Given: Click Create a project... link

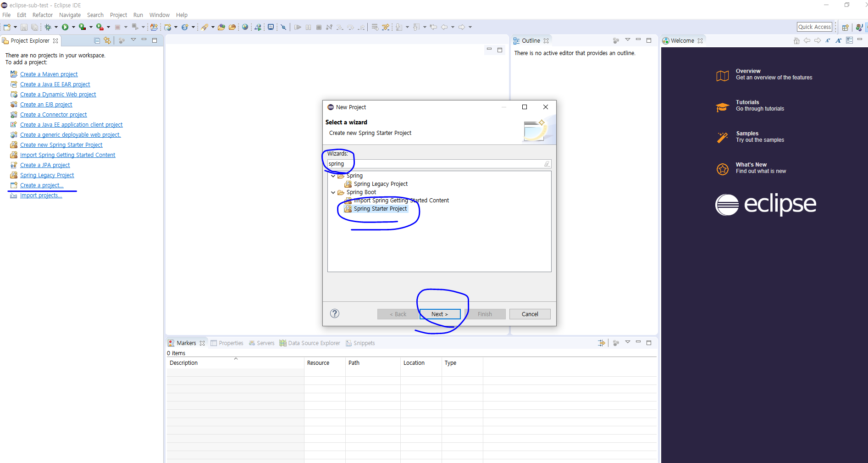Looking at the screenshot, I should [x=42, y=185].
